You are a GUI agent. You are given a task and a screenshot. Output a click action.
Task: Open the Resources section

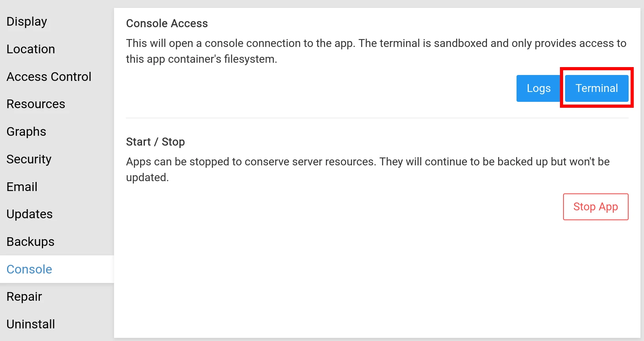(36, 104)
